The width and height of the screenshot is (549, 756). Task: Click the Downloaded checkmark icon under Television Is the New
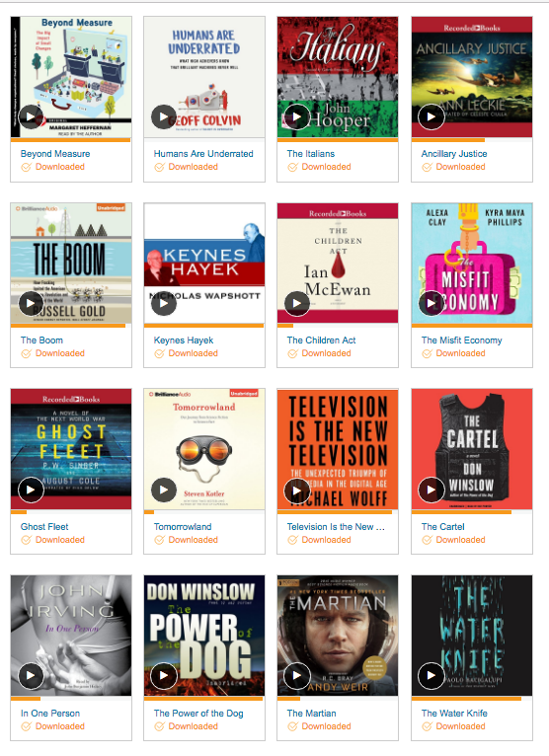pos(293,540)
